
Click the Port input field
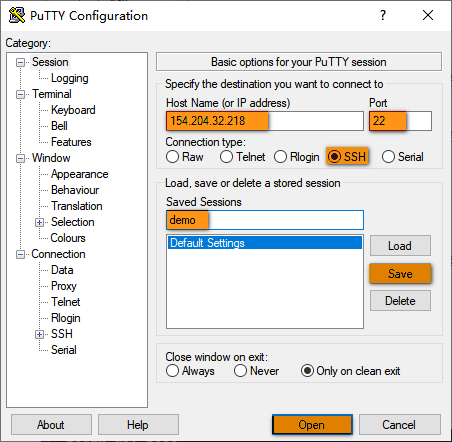tap(400, 121)
